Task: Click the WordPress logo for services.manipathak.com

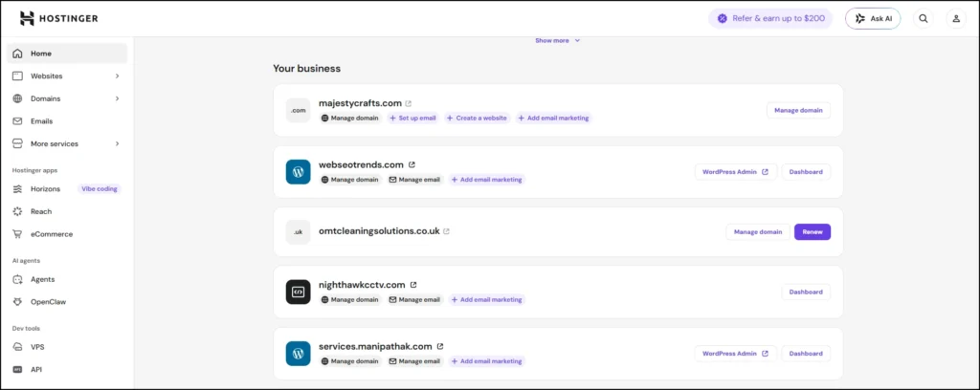Action: tap(299, 353)
